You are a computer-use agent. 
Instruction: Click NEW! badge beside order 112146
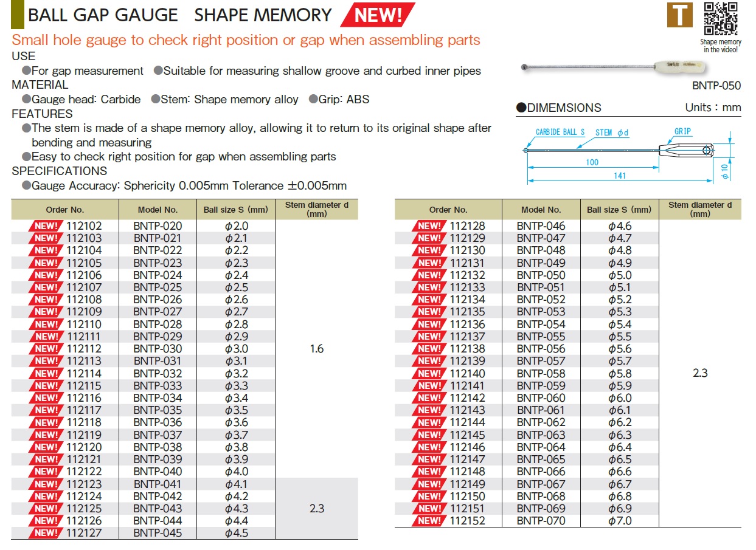[429, 447]
